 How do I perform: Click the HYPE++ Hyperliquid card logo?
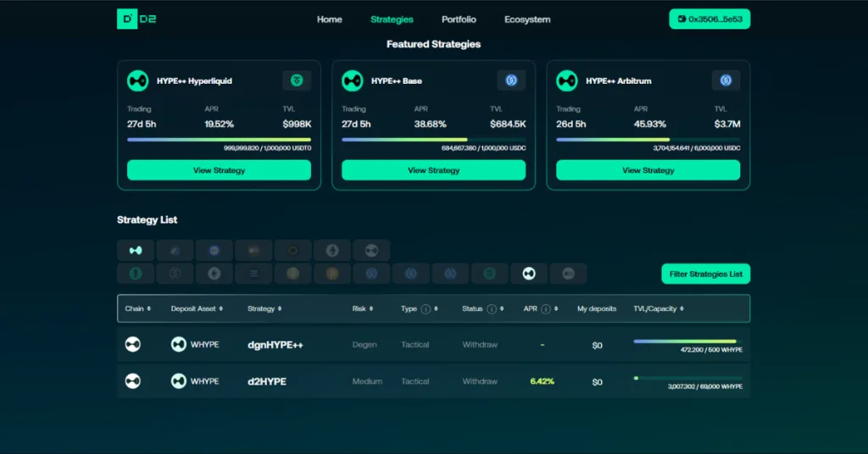point(138,80)
